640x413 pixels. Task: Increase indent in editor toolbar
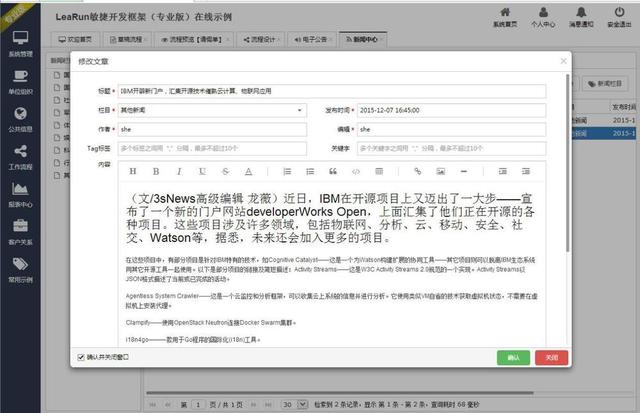point(503,171)
